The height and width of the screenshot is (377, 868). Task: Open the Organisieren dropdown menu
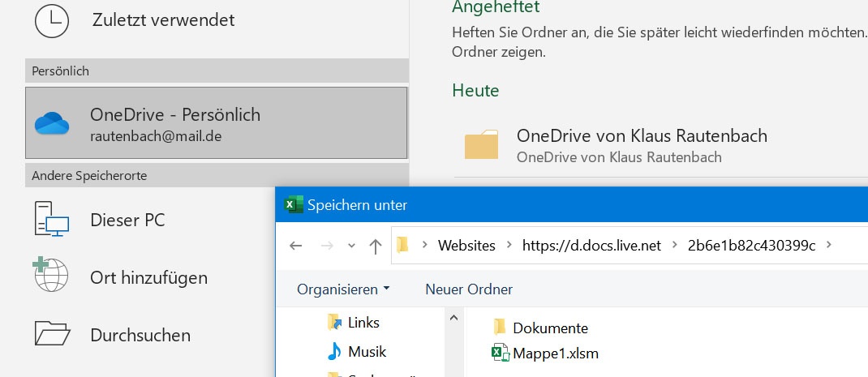(343, 289)
